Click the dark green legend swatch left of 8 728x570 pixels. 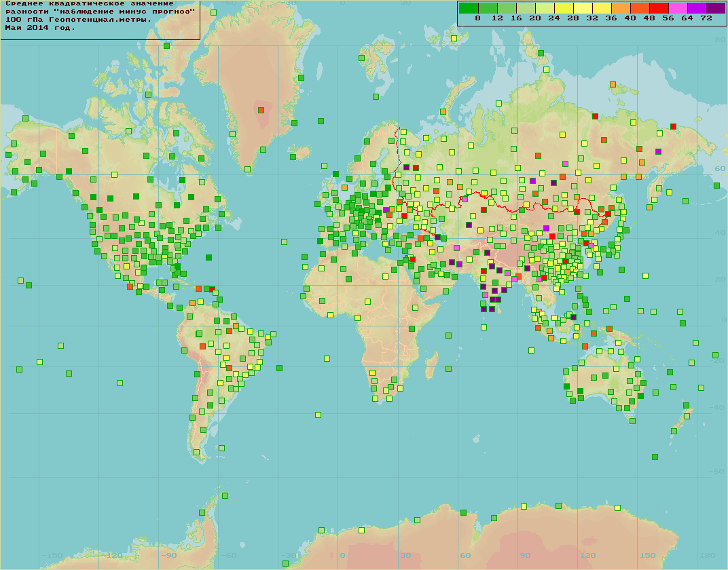click(x=469, y=8)
